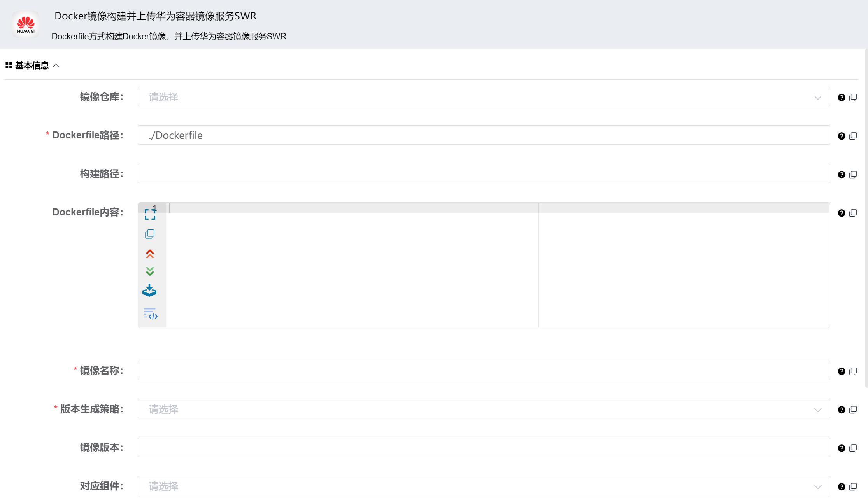868x504 pixels.
Task: Open help for the Dockerfile路径 field
Action: click(x=842, y=136)
